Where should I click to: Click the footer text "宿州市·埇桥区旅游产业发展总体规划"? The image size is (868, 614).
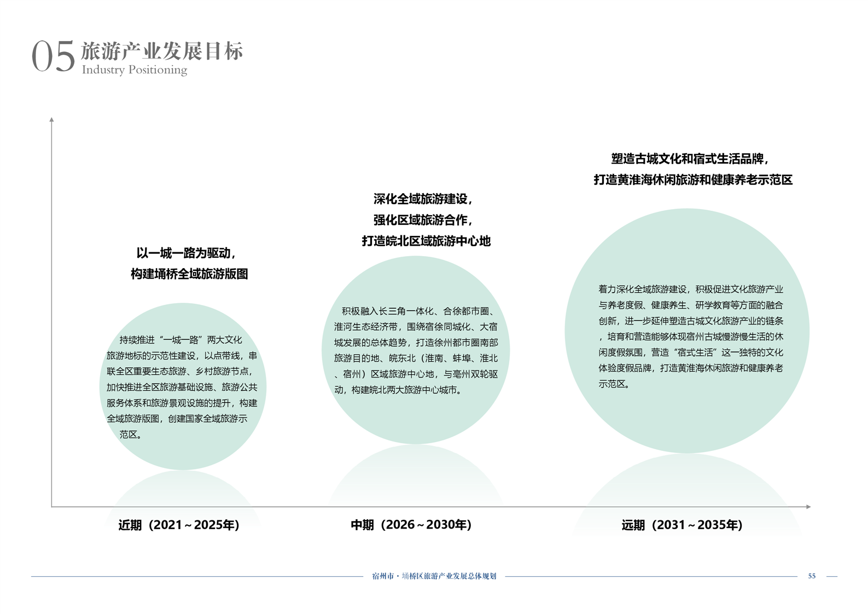coord(434,576)
